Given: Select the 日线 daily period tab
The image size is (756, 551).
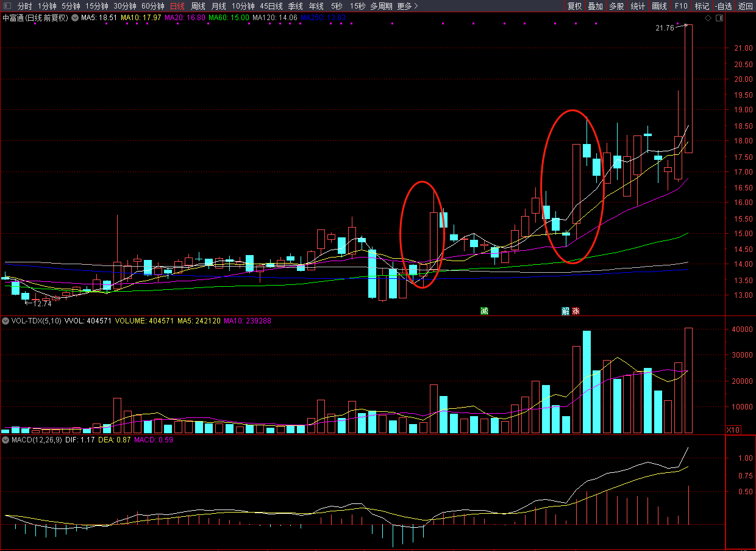Looking at the screenshot, I should [177, 6].
